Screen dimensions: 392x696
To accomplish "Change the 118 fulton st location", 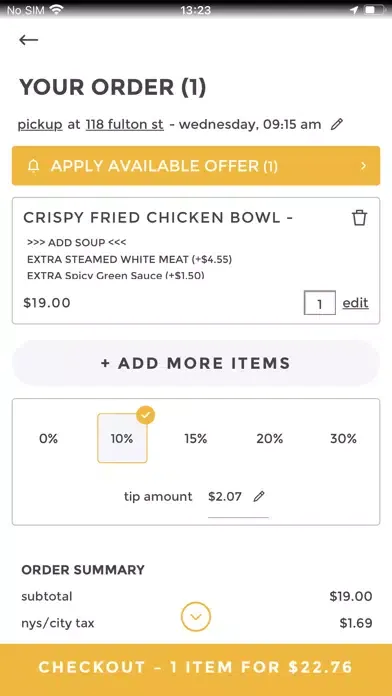I will pyautogui.click(x=125, y=125).
